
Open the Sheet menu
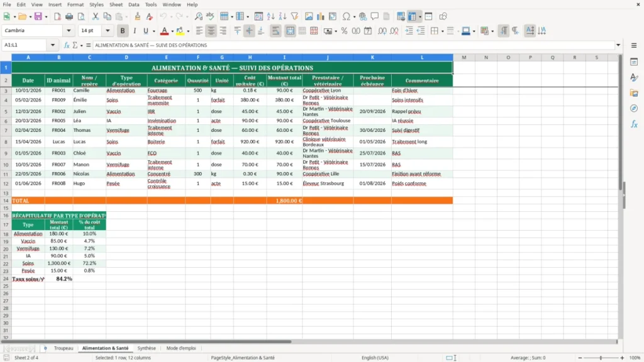(116, 4)
